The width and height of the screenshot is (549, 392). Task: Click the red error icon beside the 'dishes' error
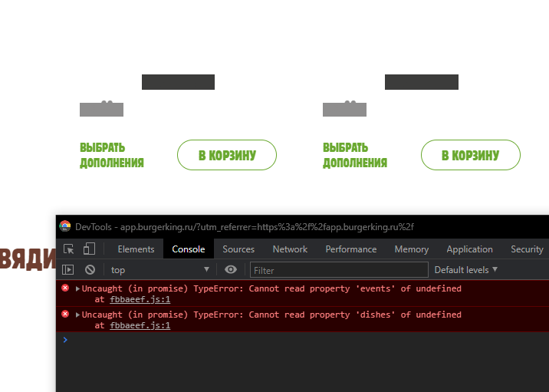(65, 315)
